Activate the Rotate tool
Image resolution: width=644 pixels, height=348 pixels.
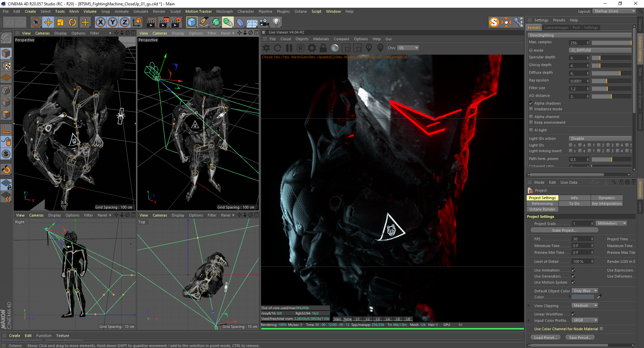point(72,22)
